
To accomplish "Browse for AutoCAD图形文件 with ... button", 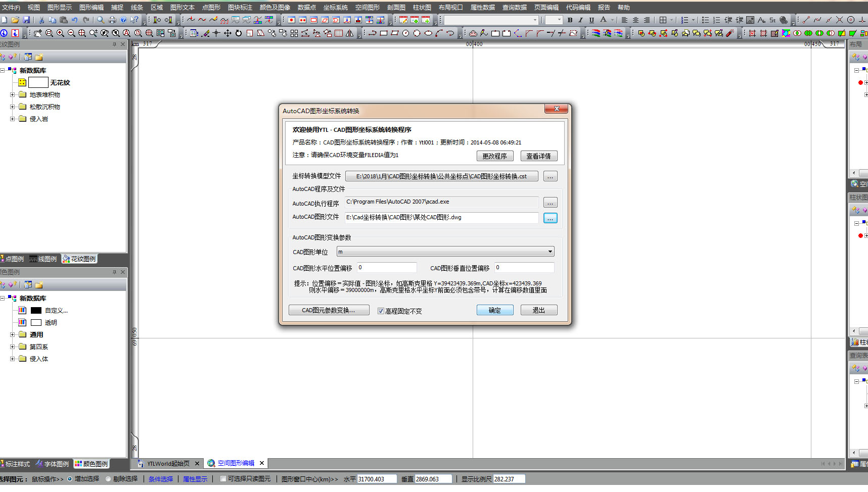I will pyautogui.click(x=550, y=218).
